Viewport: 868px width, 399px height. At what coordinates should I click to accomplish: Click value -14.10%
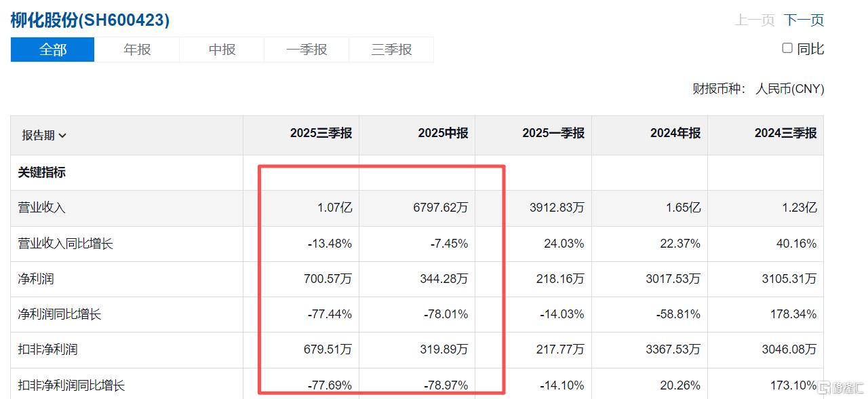[x=561, y=385]
